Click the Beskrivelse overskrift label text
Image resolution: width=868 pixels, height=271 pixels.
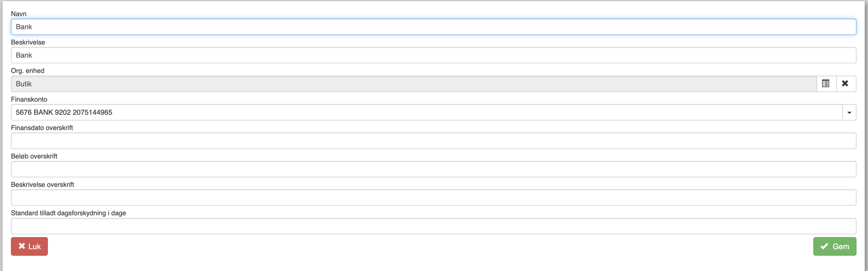pyautogui.click(x=42, y=185)
